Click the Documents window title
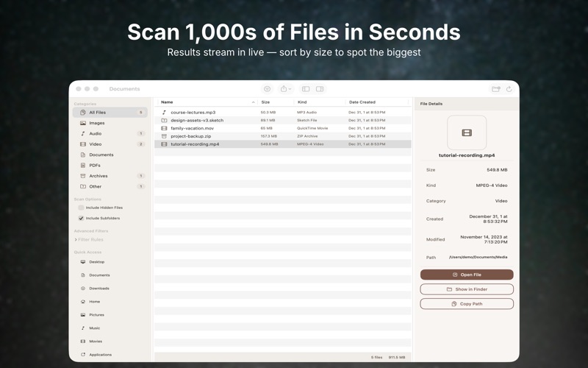 pos(124,89)
